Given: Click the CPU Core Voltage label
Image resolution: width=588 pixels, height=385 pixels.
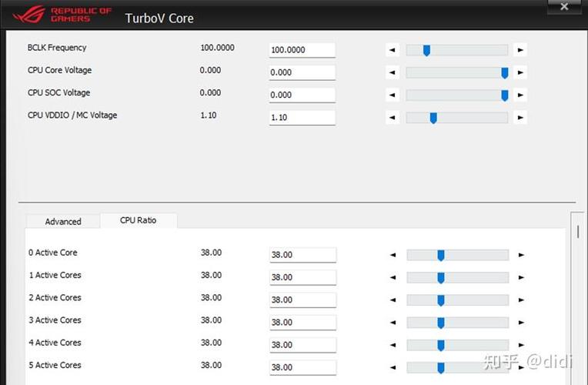Looking at the screenshot, I should 59,70.
